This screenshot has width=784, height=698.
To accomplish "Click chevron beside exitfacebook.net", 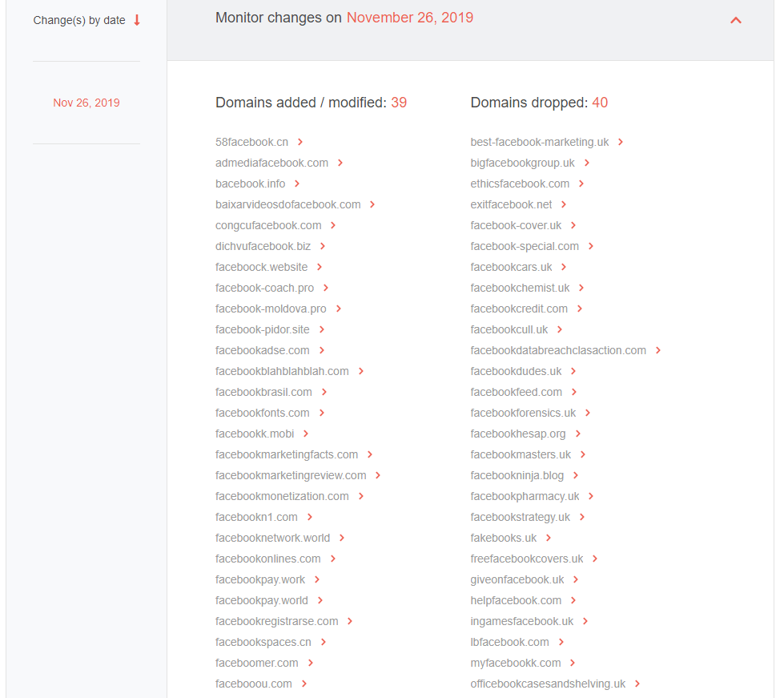I will tap(564, 204).
